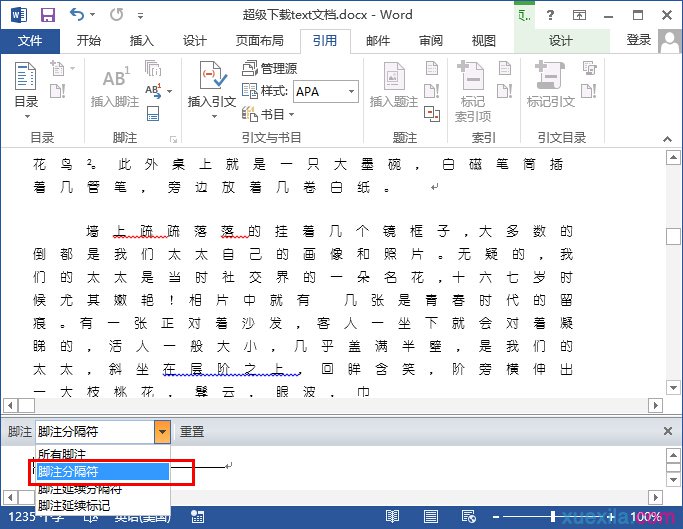Click the show notes icon in the 脚注 group
The image size is (683, 529).
(x=153, y=114)
